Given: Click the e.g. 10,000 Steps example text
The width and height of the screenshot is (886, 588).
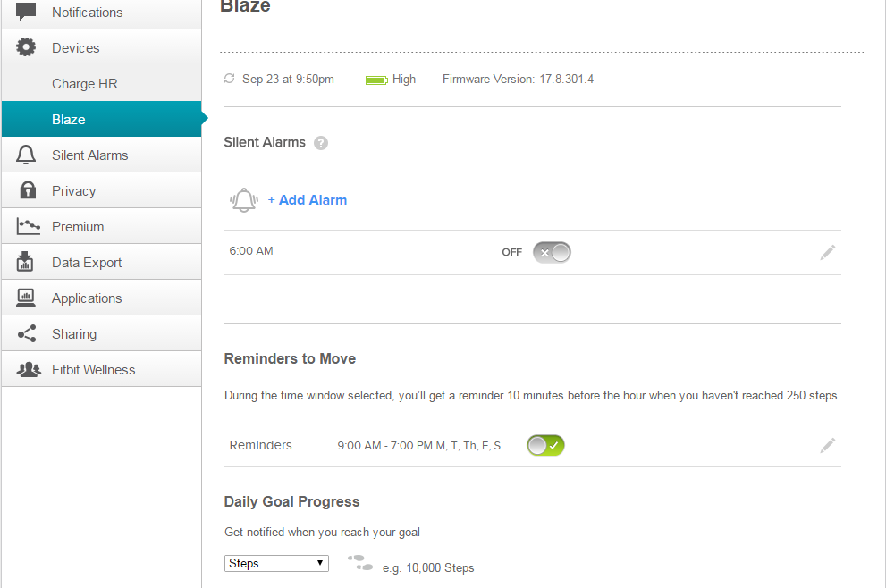Looking at the screenshot, I should click(428, 567).
